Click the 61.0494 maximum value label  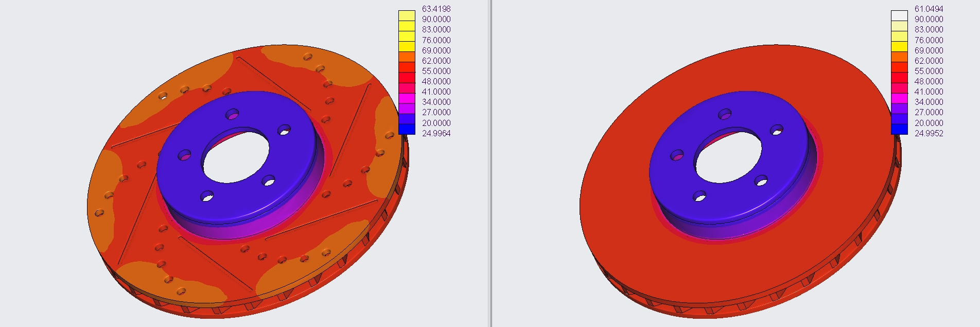pos(929,9)
